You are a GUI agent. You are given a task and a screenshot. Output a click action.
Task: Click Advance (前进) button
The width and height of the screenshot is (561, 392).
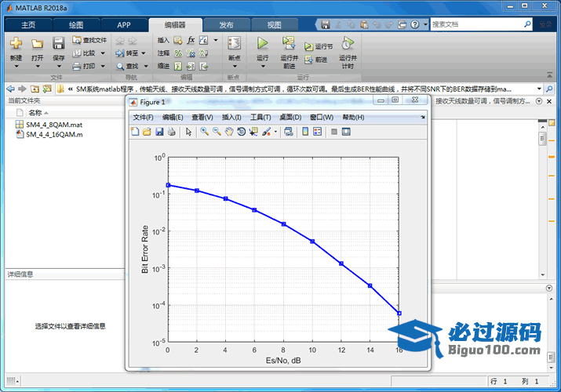coord(316,60)
